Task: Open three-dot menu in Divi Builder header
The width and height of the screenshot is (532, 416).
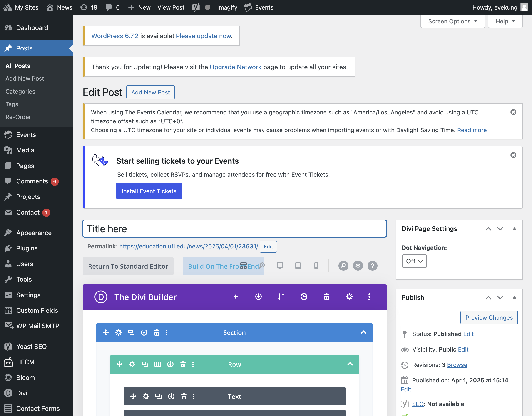Action: 369,297
